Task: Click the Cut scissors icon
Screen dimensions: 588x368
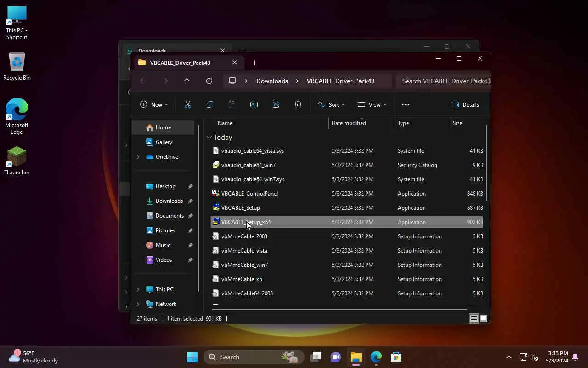Action: point(188,104)
